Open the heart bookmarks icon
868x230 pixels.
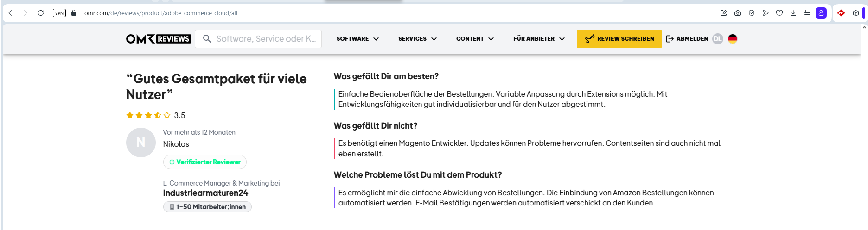[x=779, y=13]
